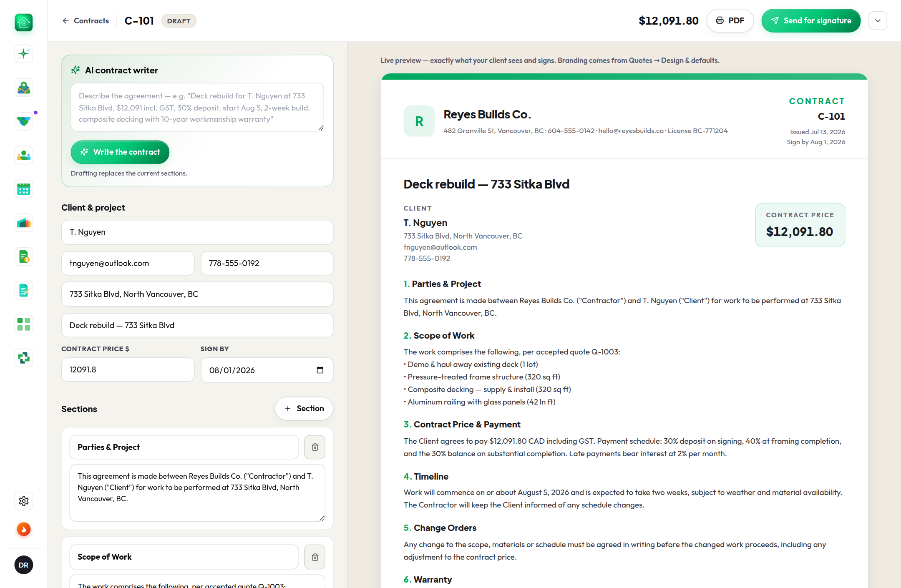Screen dimensions: 901x588
Task: Click the C-101 contract number in header
Action: pyautogui.click(x=139, y=21)
